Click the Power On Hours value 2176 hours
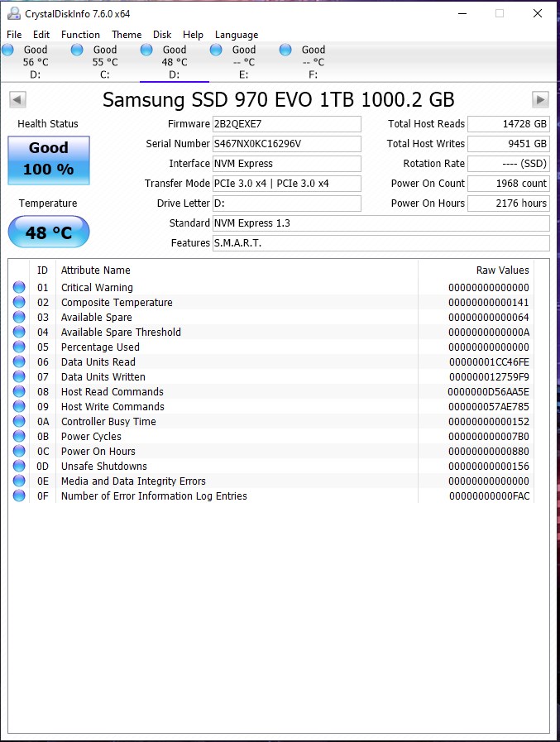The image size is (560, 742). point(509,203)
